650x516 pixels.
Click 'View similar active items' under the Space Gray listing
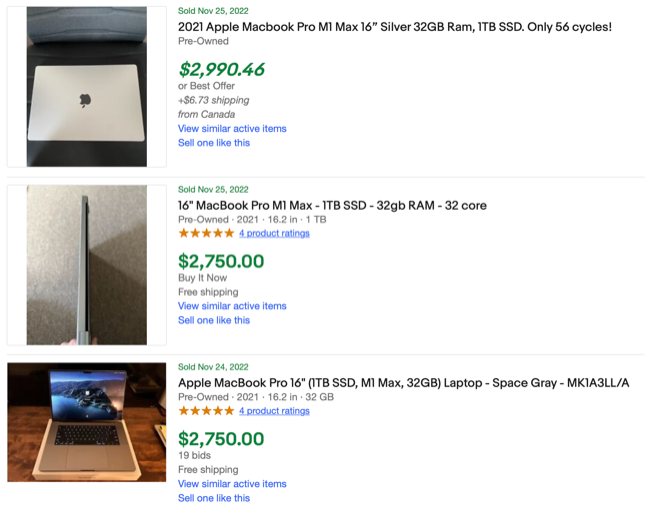232,484
